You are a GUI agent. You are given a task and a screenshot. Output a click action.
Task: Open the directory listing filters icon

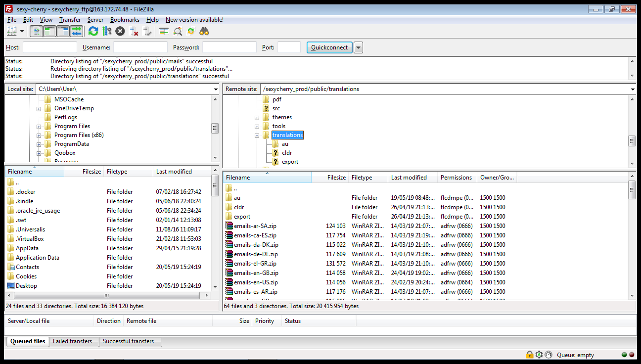164,32
